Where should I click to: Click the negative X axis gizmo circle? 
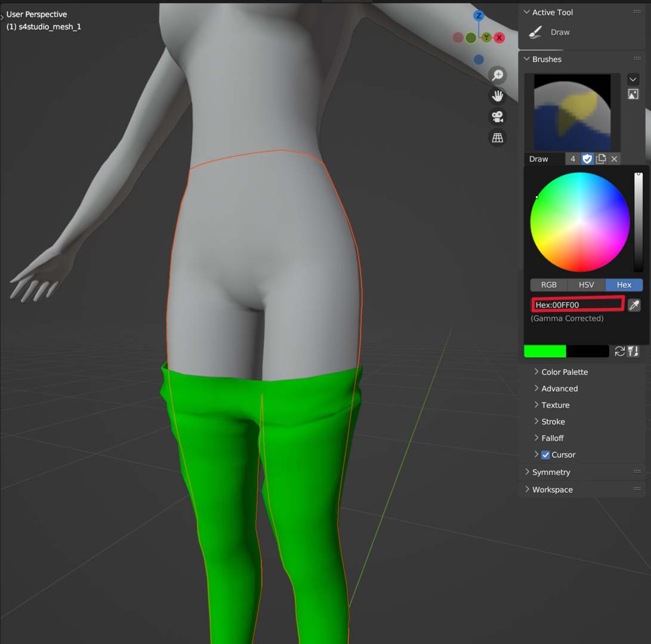pos(458,38)
